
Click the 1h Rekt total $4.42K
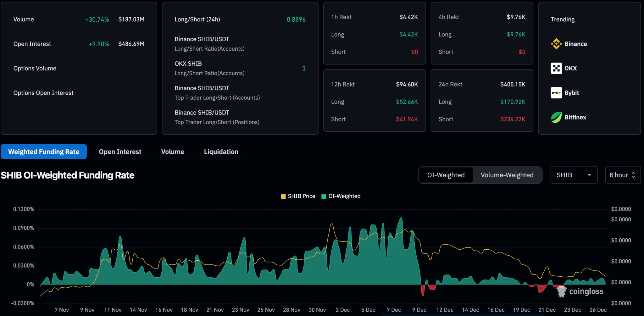[x=408, y=17]
